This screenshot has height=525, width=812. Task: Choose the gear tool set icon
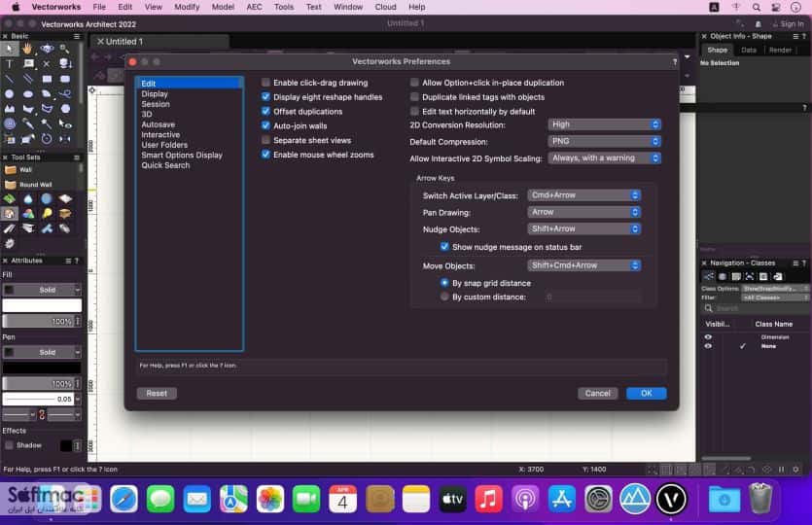tap(10, 243)
